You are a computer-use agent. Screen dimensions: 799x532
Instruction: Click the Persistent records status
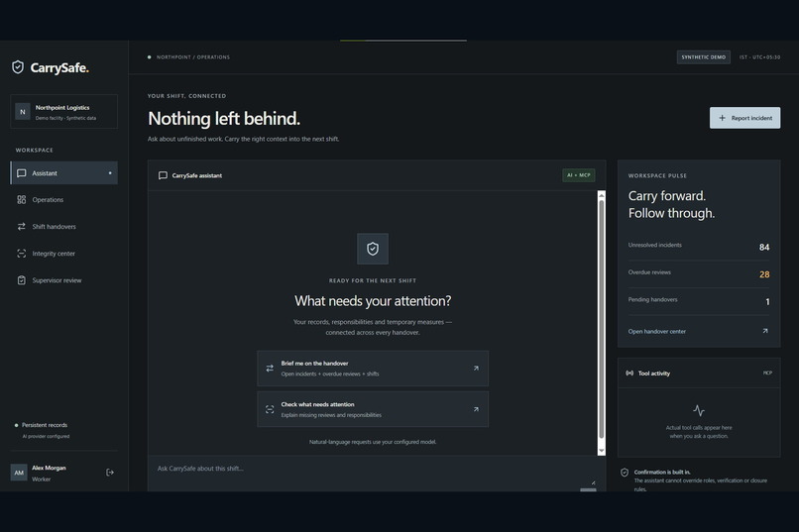(45, 425)
